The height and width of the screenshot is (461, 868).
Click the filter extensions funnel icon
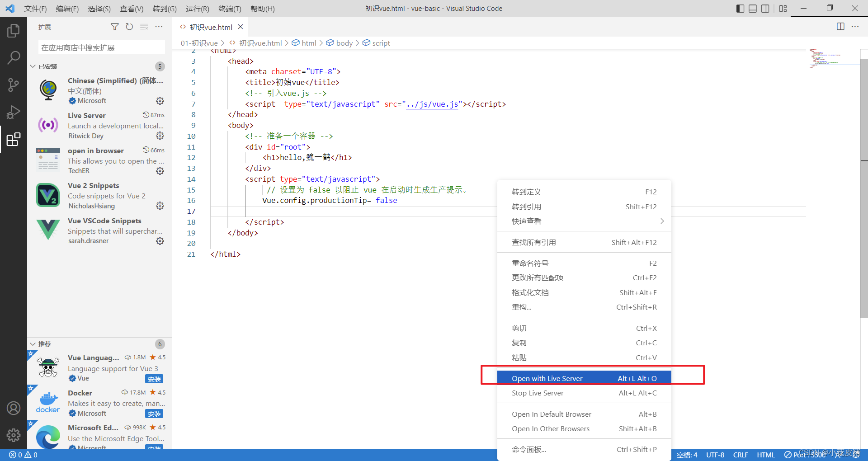click(x=115, y=27)
